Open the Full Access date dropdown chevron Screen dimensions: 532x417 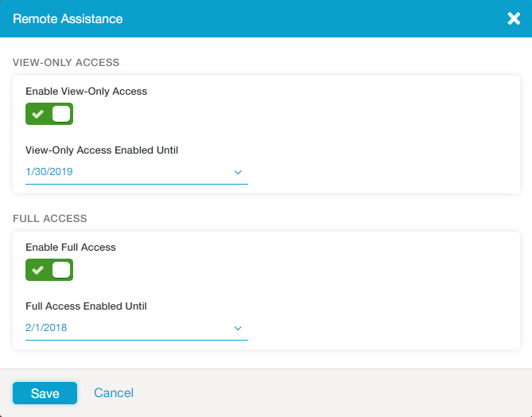tap(237, 328)
